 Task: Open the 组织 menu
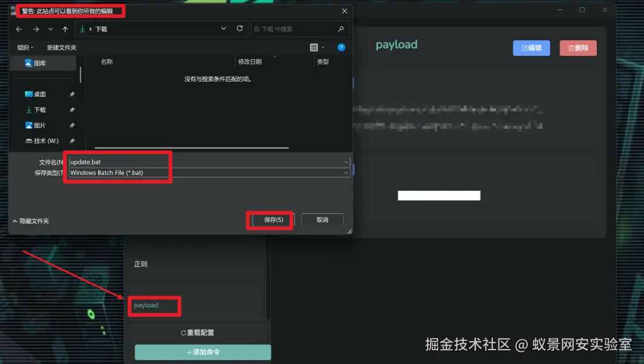pos(25,48)
